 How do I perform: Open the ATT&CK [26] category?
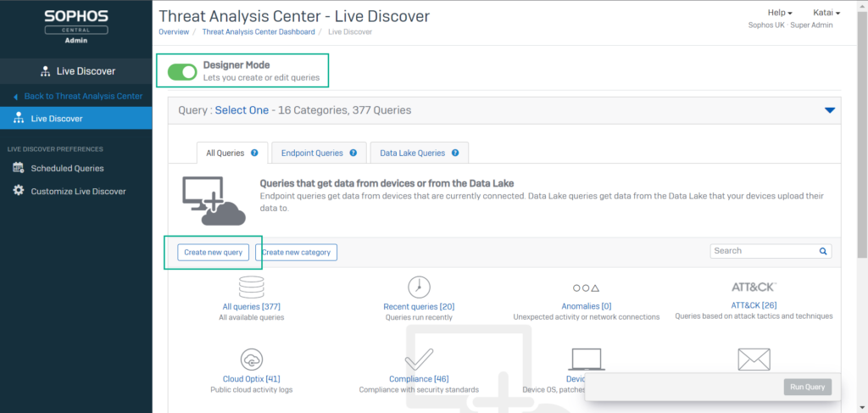(754, 305)
